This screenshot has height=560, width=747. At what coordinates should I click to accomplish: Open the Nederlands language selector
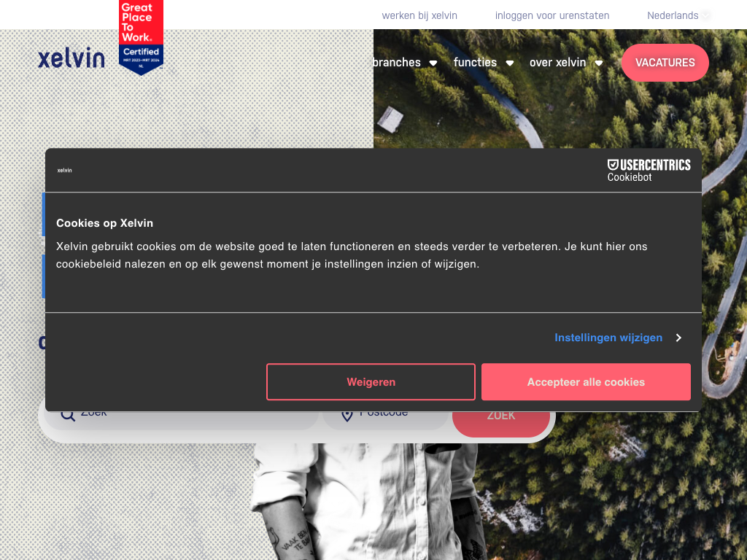coord(678,15)
